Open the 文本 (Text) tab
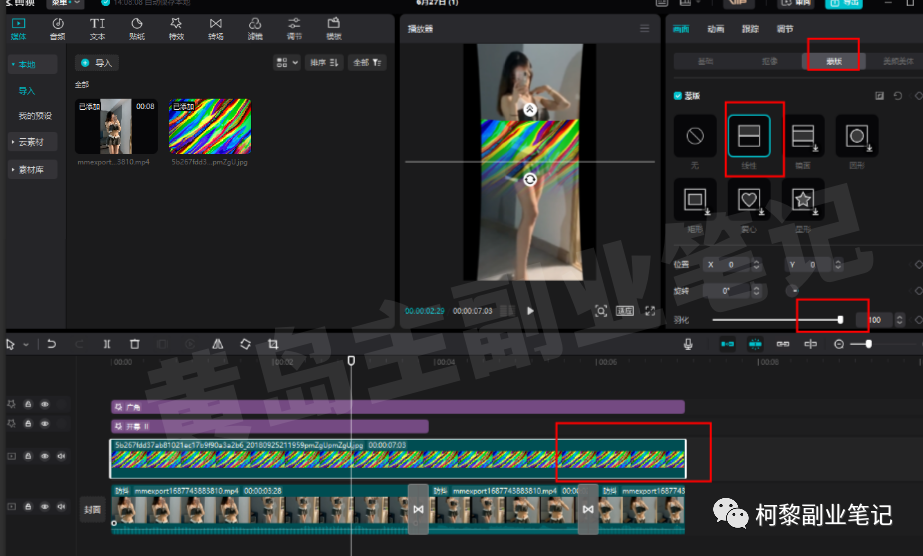Image resolution: width=923 pixels, height=556 pixels. click(97, 29)
